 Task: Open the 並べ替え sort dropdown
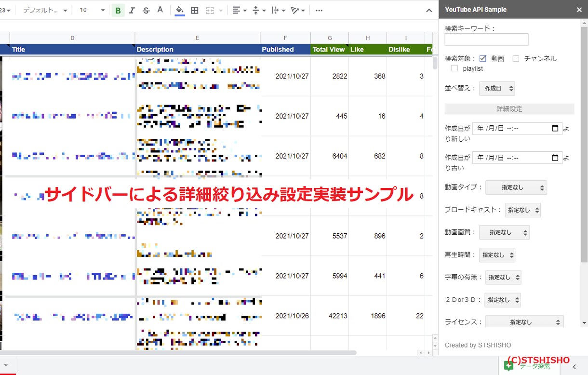tap(497, 89)
